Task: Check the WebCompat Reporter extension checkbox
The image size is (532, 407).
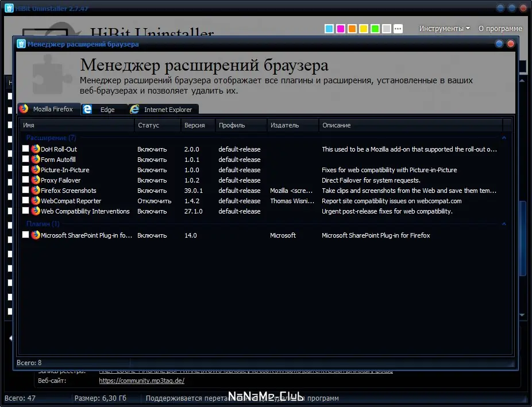Action: [25, 200]
